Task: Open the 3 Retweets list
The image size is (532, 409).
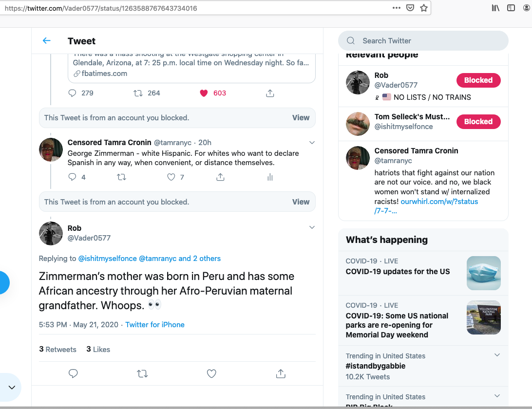Action: tap(57, 349)
